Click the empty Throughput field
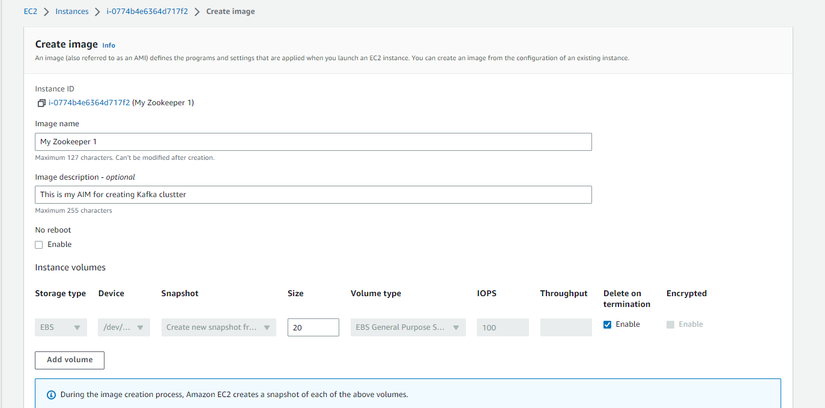 [x=566, y=327]
